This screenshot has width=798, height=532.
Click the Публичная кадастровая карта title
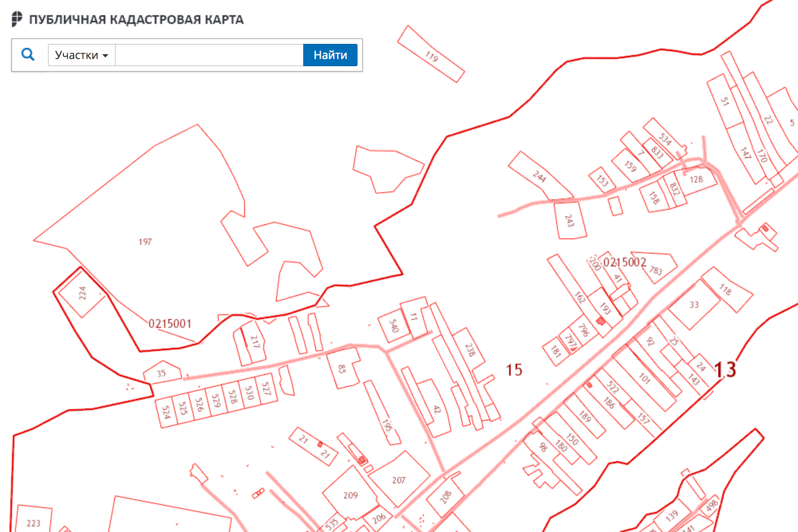[x=136, y=20]
